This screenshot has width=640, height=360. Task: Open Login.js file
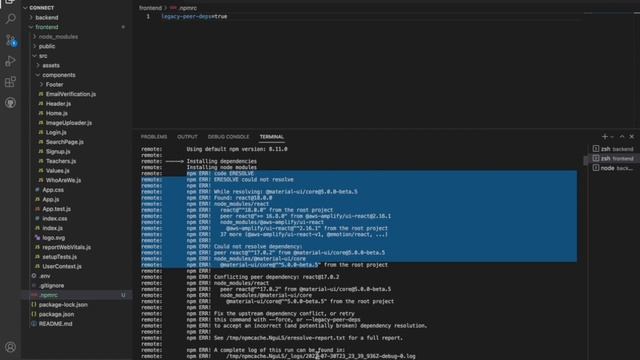(x=56, y=133)
